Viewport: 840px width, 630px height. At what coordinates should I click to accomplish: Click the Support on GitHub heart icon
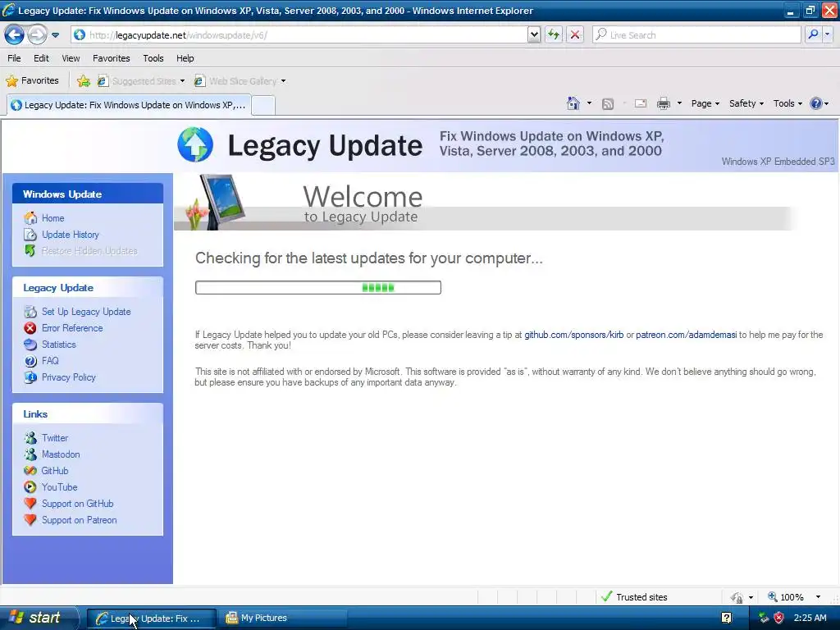(x=30, y=504)
